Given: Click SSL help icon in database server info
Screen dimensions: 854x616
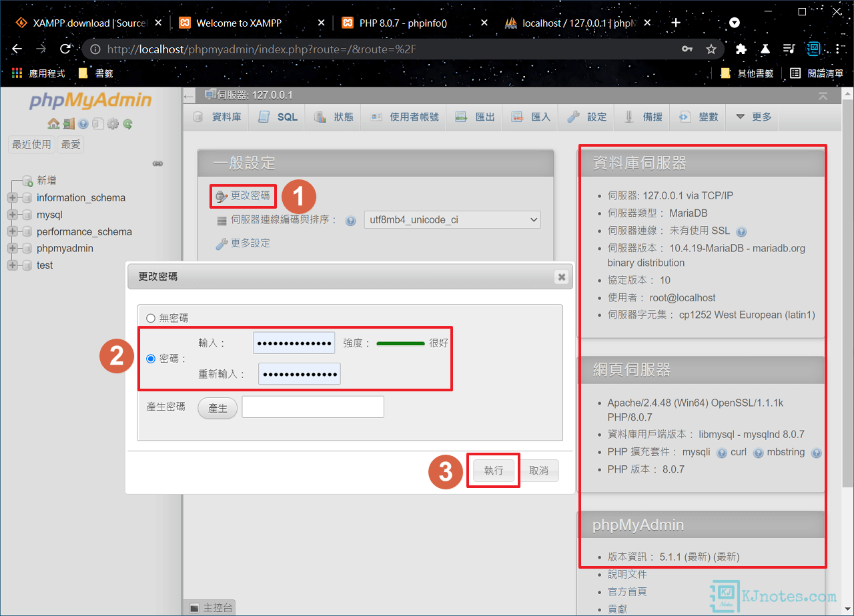Looking at the screenshot, I should click(x=741, y=231).
